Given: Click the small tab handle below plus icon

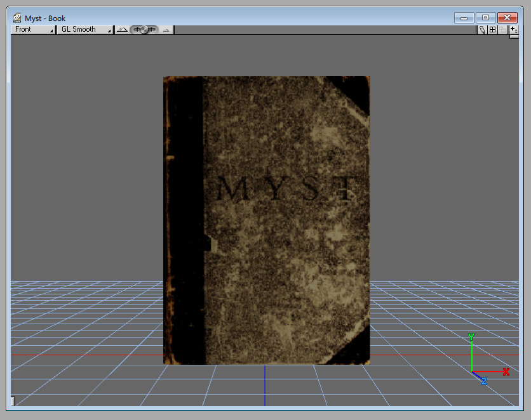Looking at the screenshot, I should 514,37.
